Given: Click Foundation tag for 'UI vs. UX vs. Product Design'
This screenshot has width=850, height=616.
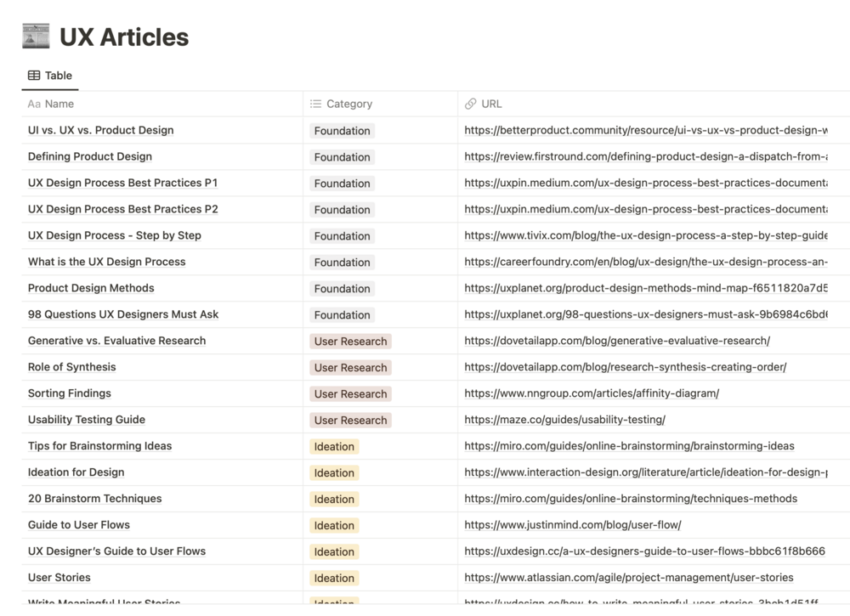Looking at the screenshot, I should (x=342, y=131).
